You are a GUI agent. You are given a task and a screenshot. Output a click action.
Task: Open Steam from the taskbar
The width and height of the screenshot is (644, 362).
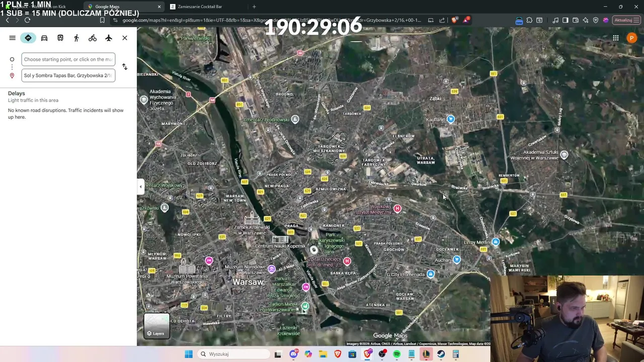441,354
